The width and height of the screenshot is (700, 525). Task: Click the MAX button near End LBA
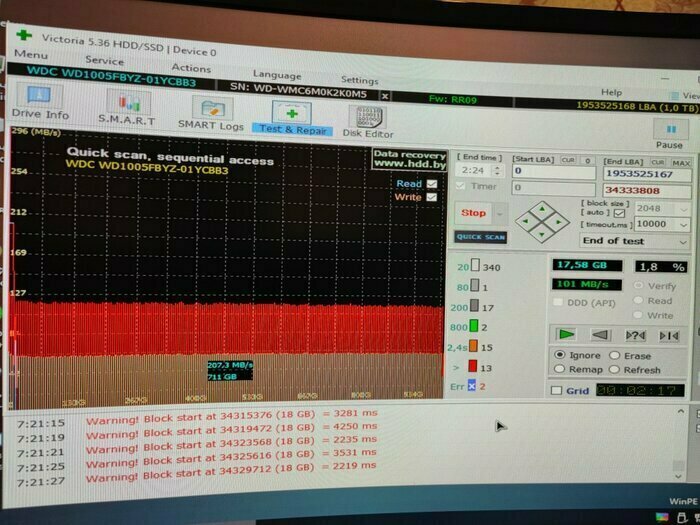[x=682, y=163]
